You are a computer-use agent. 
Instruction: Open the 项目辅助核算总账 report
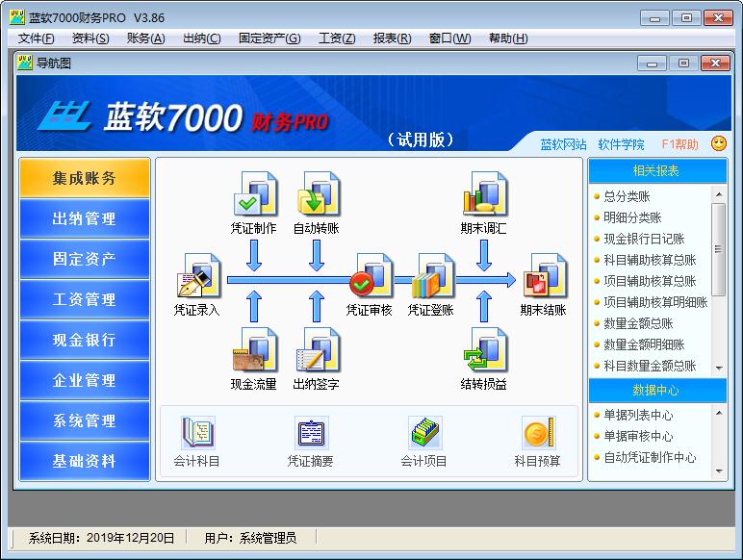click(650, 281)
